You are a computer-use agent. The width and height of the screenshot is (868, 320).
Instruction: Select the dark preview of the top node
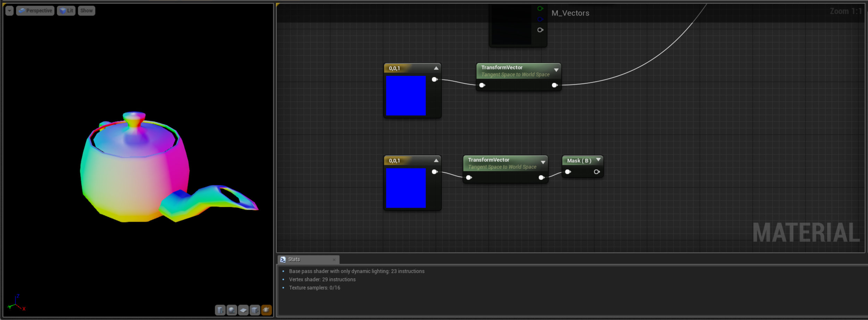(x=511, y=24)
